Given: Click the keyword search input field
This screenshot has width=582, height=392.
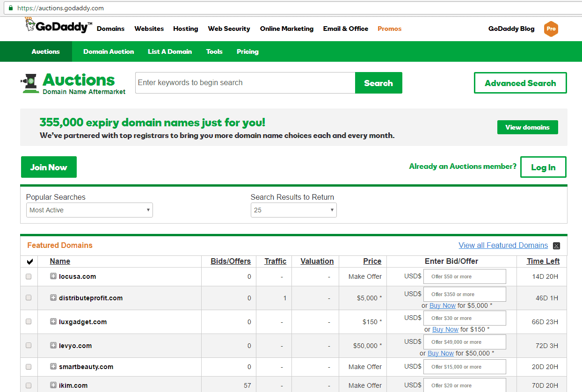Looking at the screenshot, I should click(245, 83).
